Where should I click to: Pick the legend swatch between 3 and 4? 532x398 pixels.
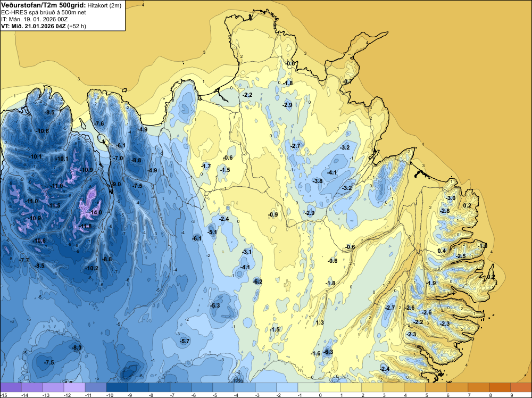[394, 387]
